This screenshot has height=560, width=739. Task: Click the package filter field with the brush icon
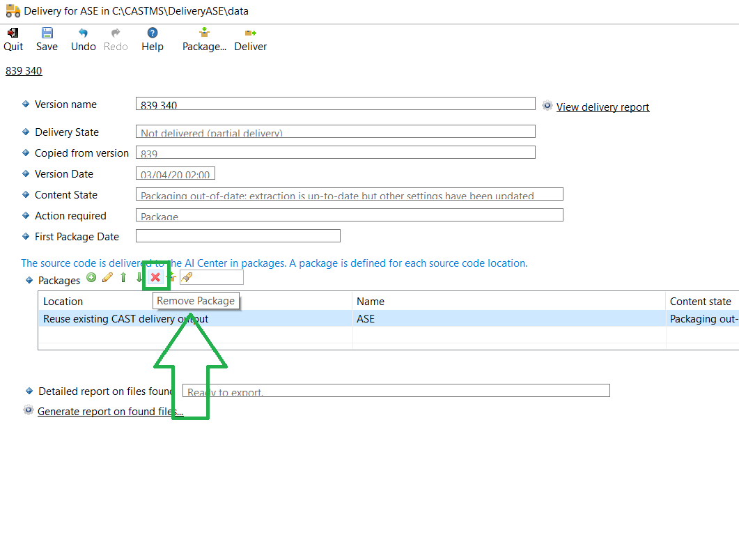(x=212, y=277)
